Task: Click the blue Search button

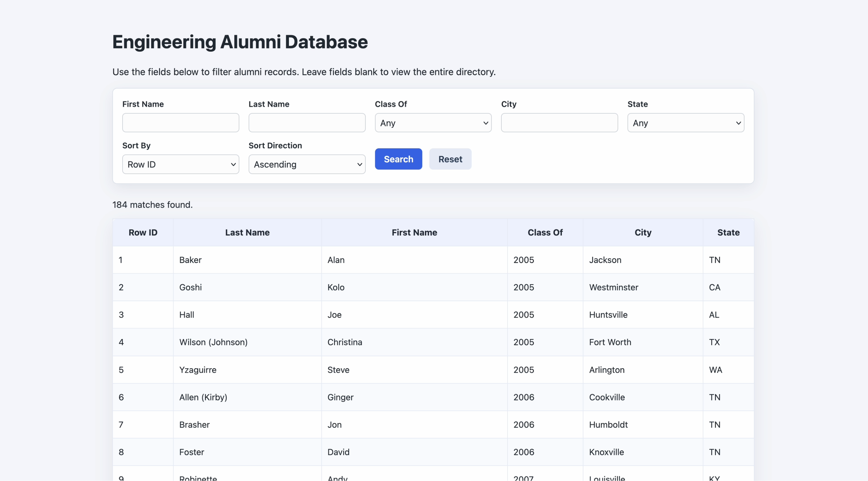Action: click(398, 159)
